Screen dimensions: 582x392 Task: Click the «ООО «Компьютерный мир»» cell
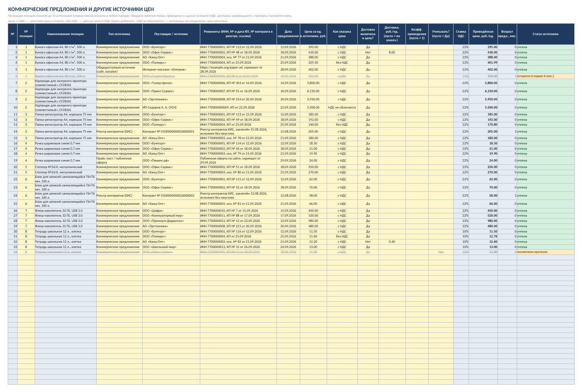tap(171, 216)
